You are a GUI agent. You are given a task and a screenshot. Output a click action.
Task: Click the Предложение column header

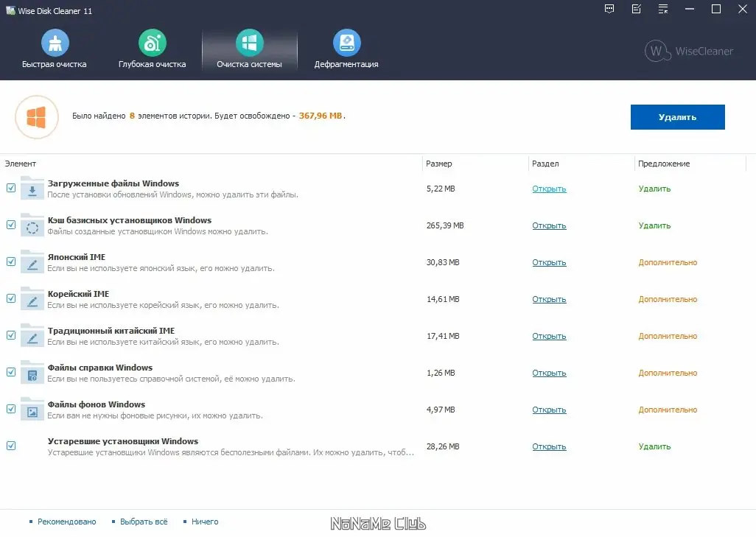(690, 164)
